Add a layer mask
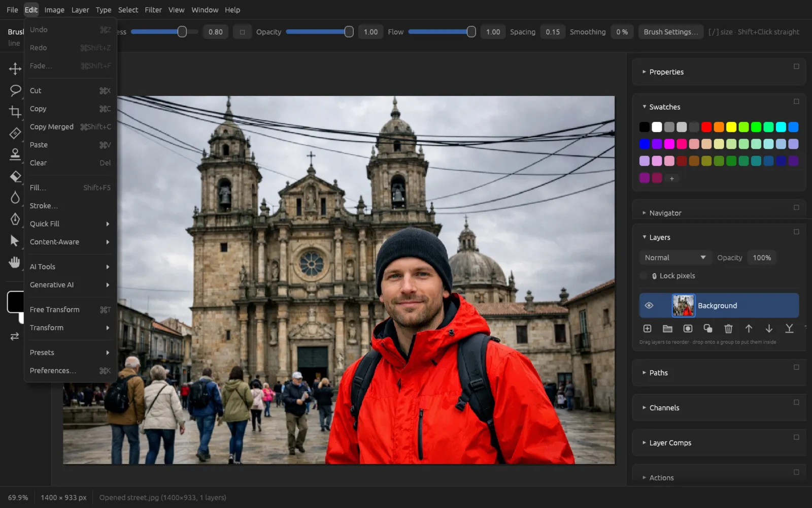812x508 pixels. pyautogui.click(x=688, y=329)
